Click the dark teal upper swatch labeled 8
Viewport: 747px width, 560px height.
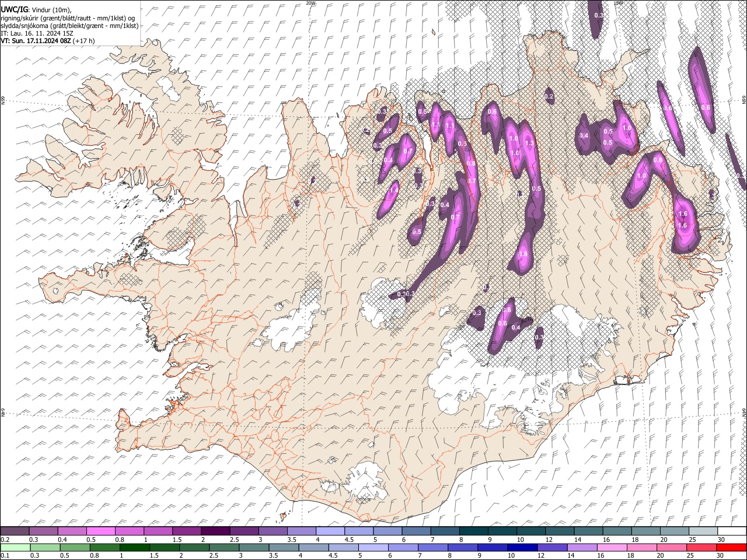[x=473, y=531]
